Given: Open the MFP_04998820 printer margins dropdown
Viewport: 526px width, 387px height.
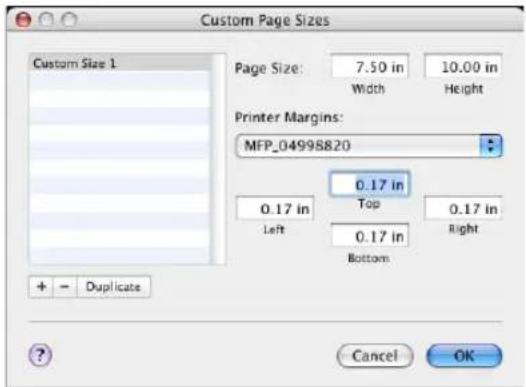Looking at the screenshot, I should [x=369, y=146].
